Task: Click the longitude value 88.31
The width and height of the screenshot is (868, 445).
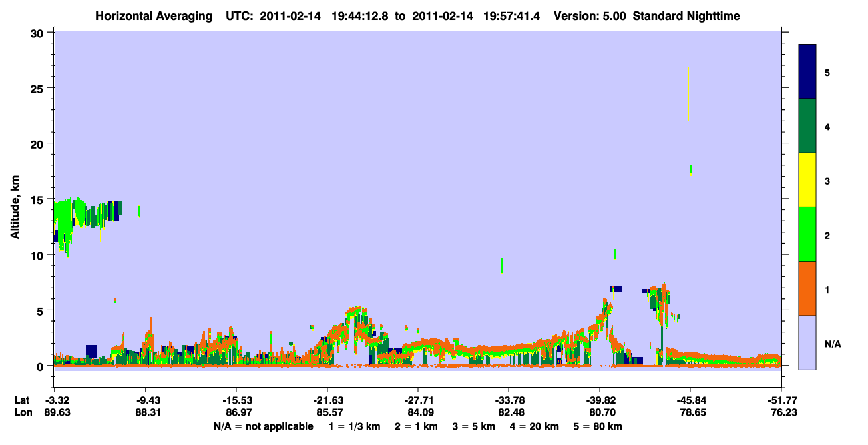Action: 148,413
